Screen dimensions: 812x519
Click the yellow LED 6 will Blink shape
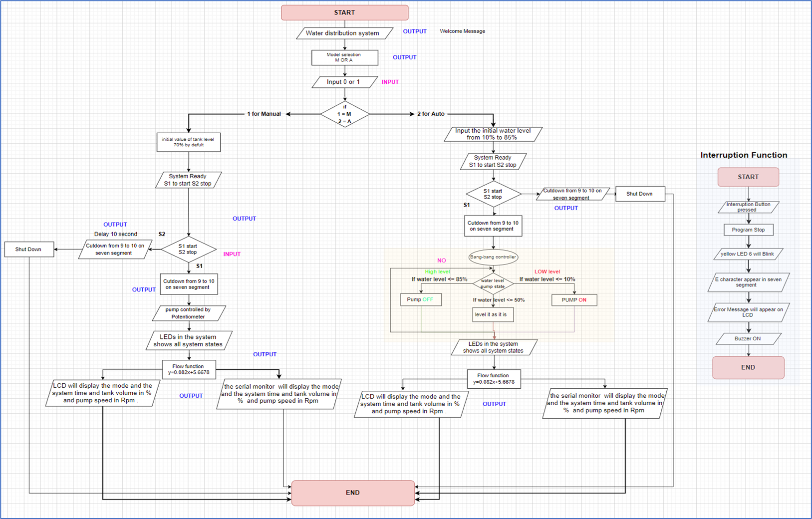748,254
